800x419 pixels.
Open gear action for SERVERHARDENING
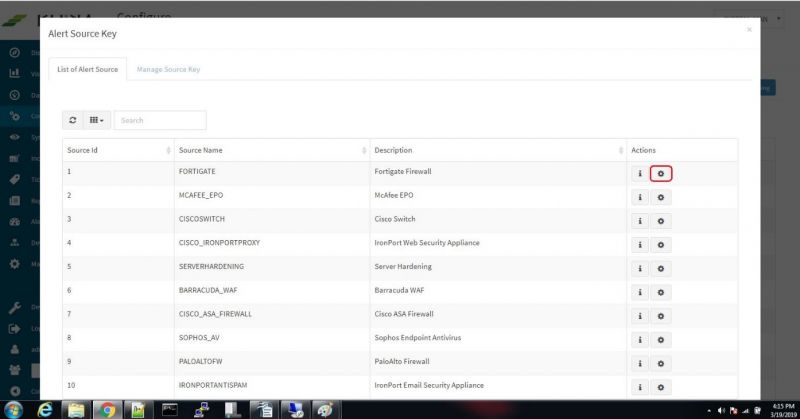[661, 268]
